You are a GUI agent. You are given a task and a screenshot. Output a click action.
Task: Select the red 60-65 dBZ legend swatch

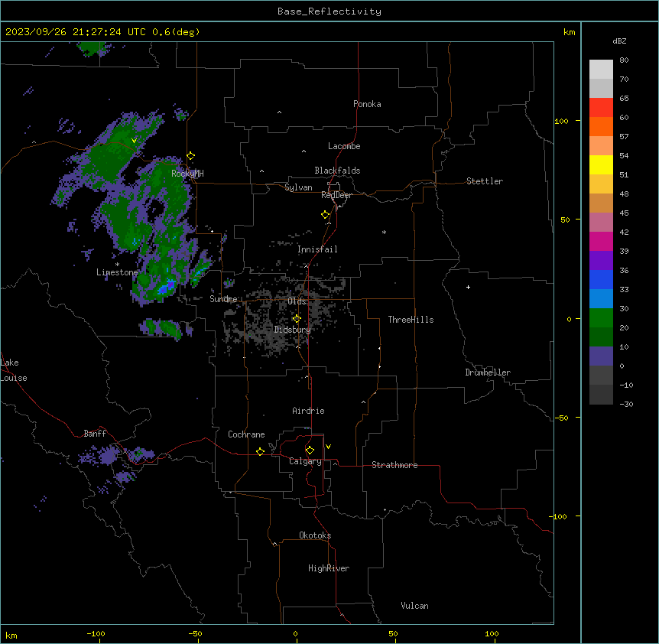601,108
